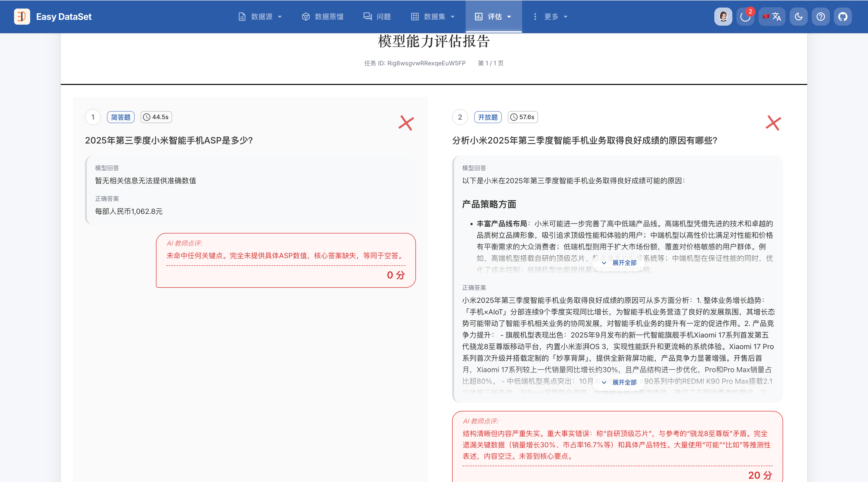Open the user avatar profile icon
868x482 pixels.
[x=723, y=17]
